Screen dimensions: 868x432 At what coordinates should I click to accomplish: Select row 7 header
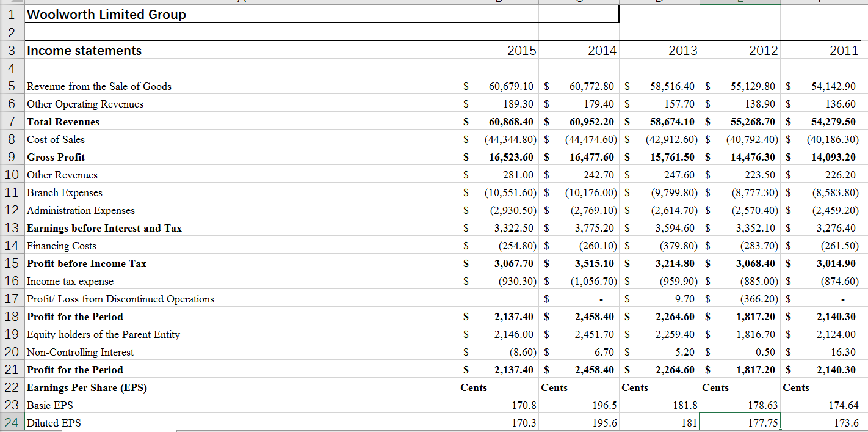[11, 122]
